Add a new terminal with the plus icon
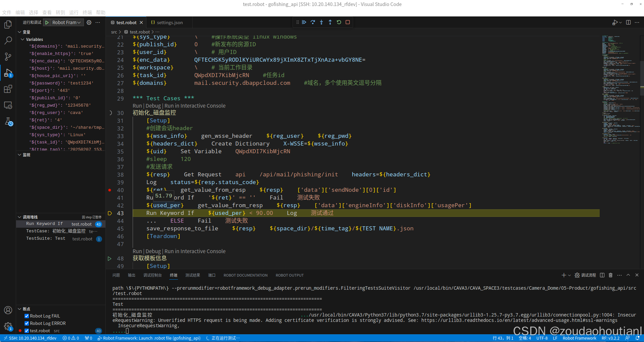 click(563, 275)
